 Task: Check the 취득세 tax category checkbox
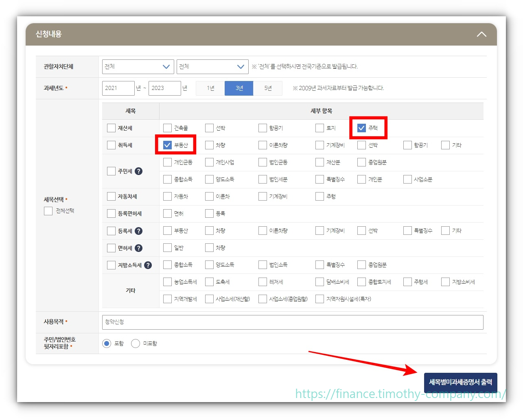pos(111,145)
